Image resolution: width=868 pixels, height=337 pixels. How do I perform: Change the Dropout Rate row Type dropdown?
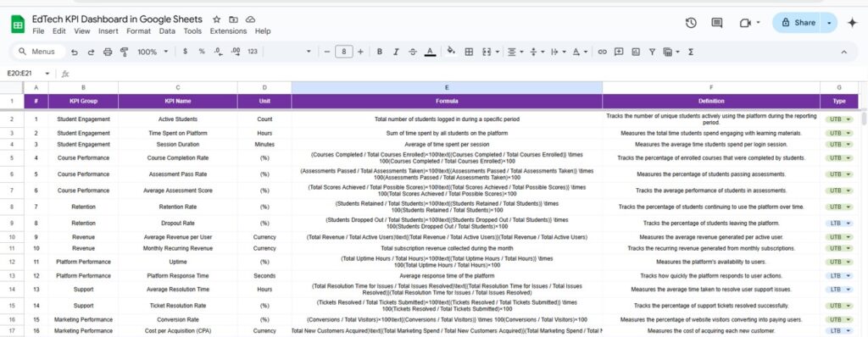[839, 223]
